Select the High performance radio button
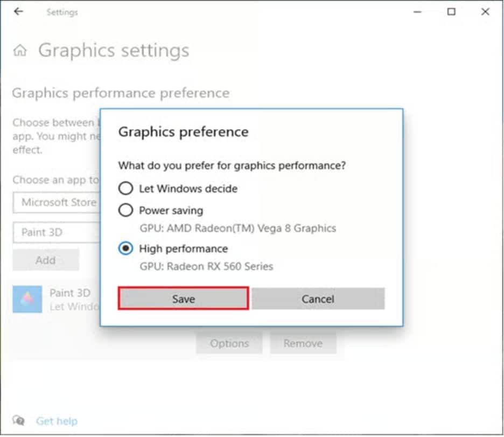504x437 pixels. [125, 248]
